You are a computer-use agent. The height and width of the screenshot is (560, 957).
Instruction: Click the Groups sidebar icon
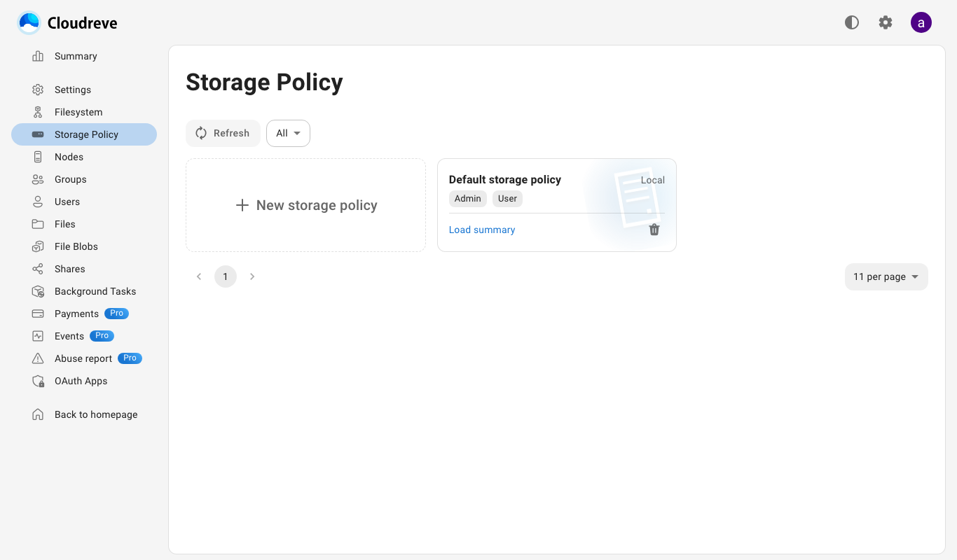[x=38, y=179]
